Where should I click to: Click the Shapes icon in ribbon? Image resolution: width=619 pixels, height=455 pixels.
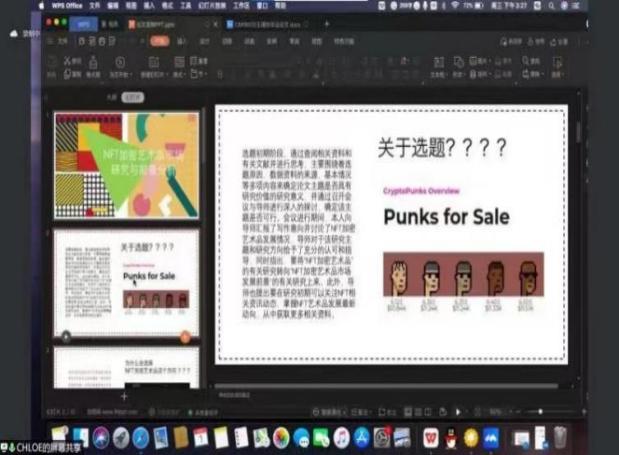click(458, 62)
